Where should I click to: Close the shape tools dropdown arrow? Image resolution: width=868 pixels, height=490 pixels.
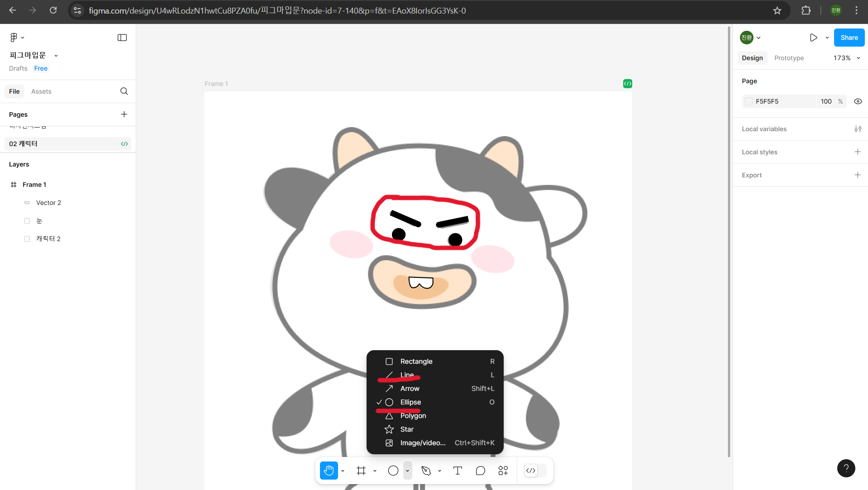[407, 471]
